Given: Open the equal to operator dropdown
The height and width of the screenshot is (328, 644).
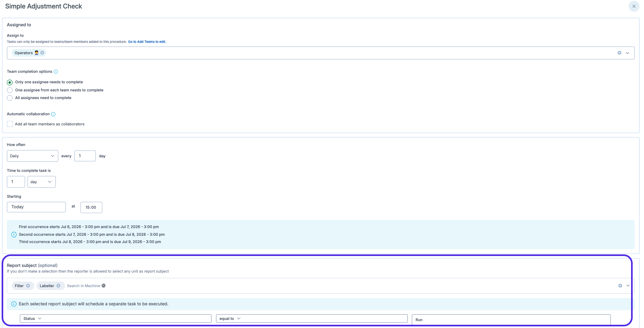Looking at the screenshot, I should (312, 319).
